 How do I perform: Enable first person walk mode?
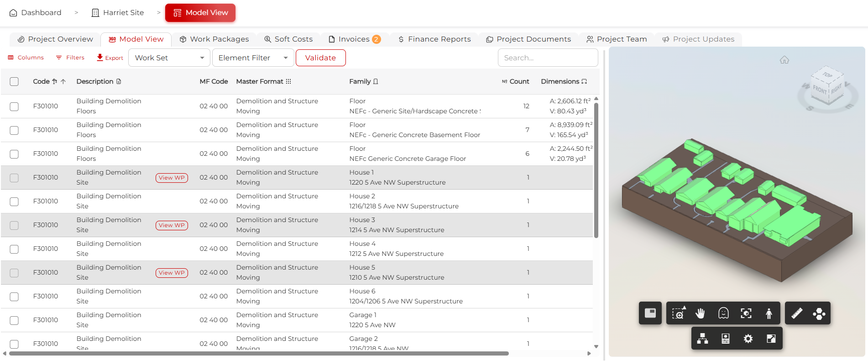click(769, 313)
